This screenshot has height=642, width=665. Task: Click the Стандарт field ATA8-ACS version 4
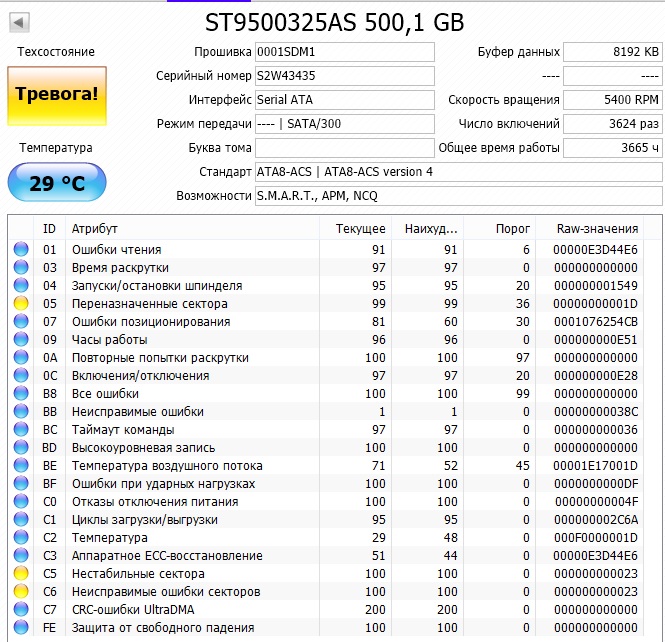click(458, 172)
